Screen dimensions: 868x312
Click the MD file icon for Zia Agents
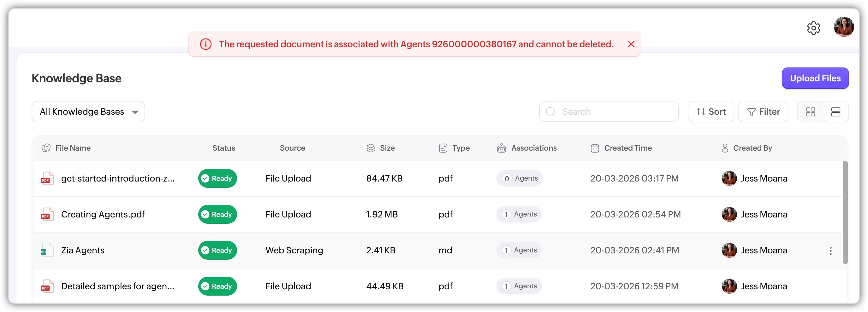click(x=47, y=251)
